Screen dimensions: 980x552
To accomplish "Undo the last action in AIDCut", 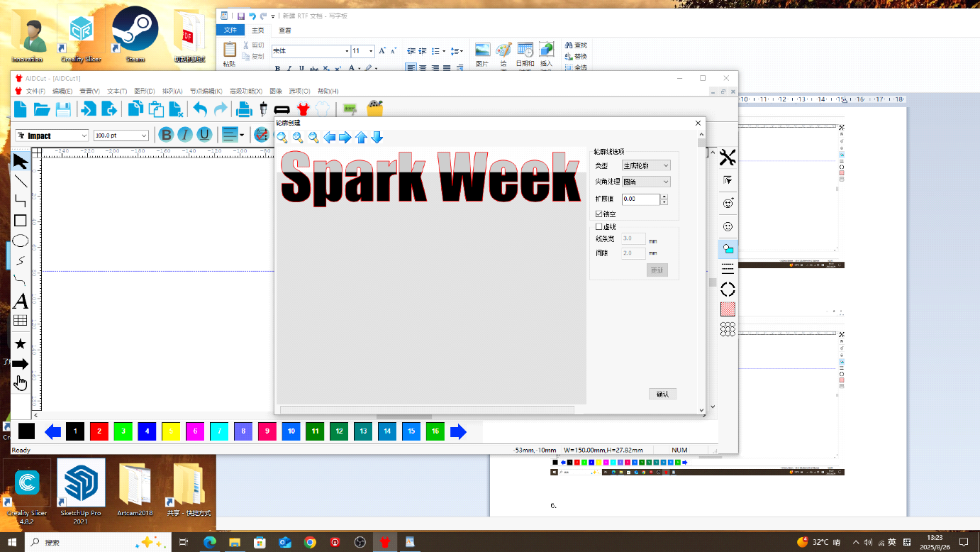I will pyautogui.click(x=200, y=109).
